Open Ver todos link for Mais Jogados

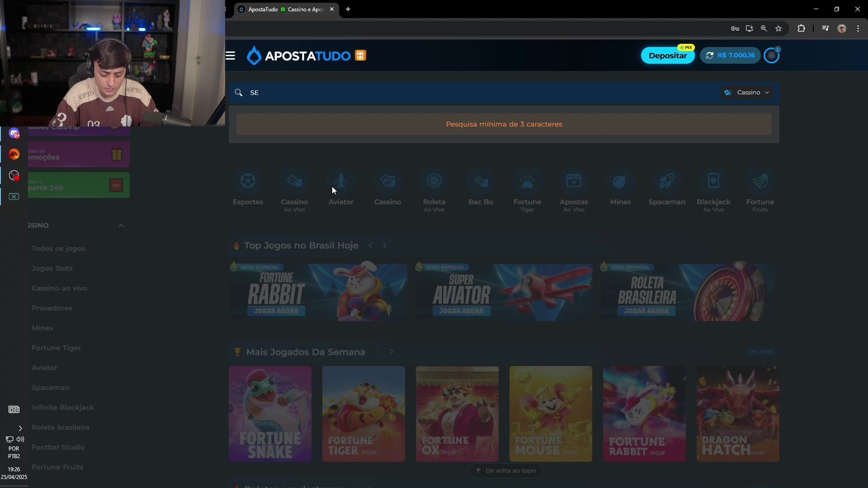click(x=761, y=352)
